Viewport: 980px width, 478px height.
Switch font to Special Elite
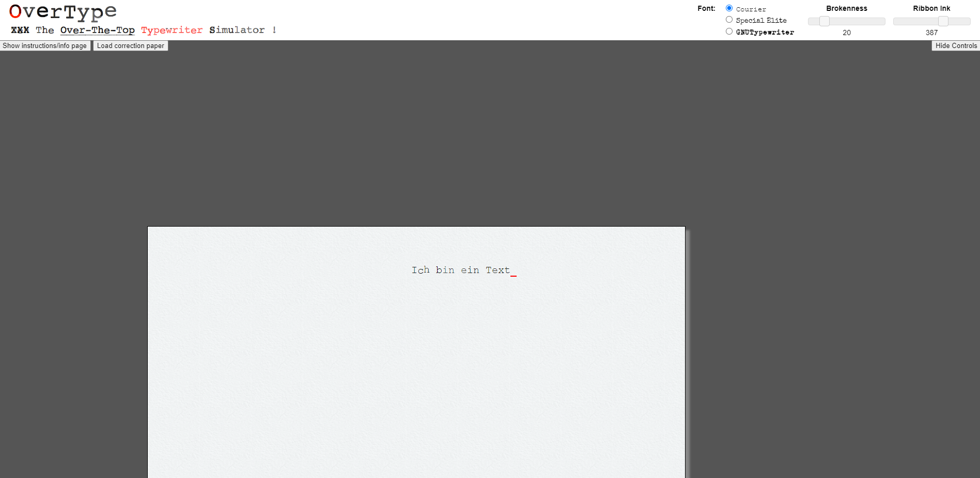pyautogui.click(x=729, y=19)
